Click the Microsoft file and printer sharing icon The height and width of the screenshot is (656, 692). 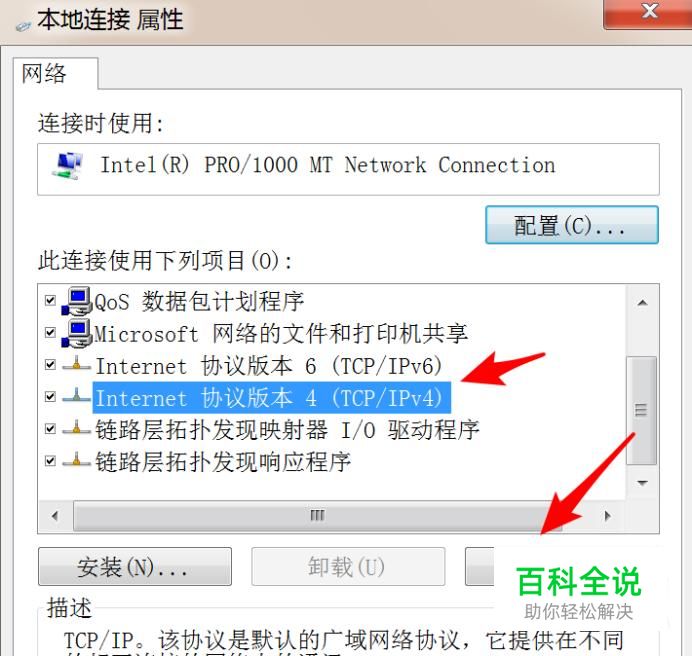[x=77, y=333]
